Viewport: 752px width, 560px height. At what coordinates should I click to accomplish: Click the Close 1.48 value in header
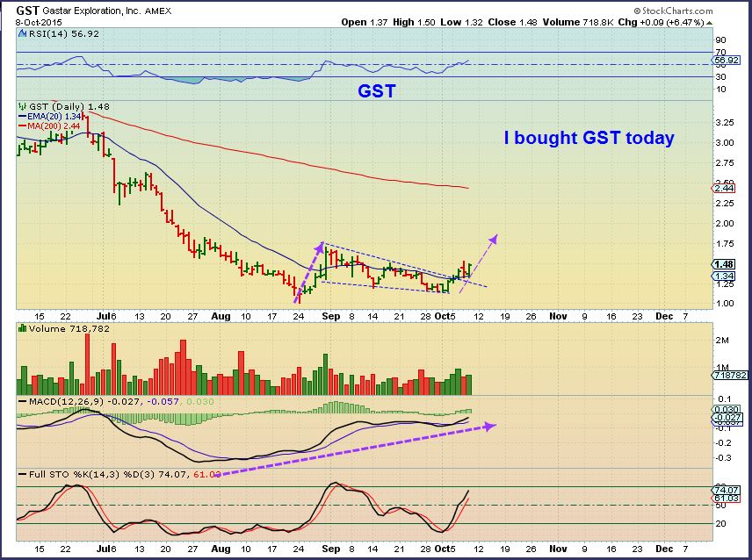tap(513, 23)
